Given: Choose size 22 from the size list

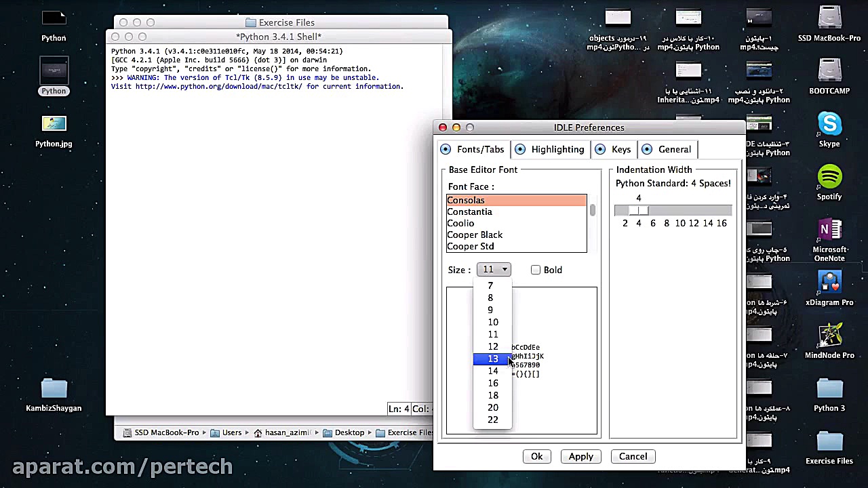Looking at the screenshot, I should [492, 420].
